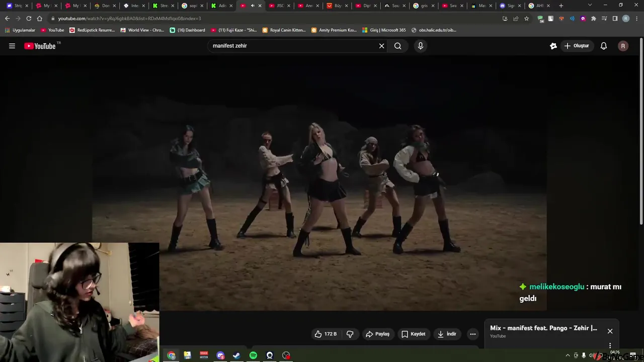Open (16) Dashboard bookmark

click(x=187, y=30)
